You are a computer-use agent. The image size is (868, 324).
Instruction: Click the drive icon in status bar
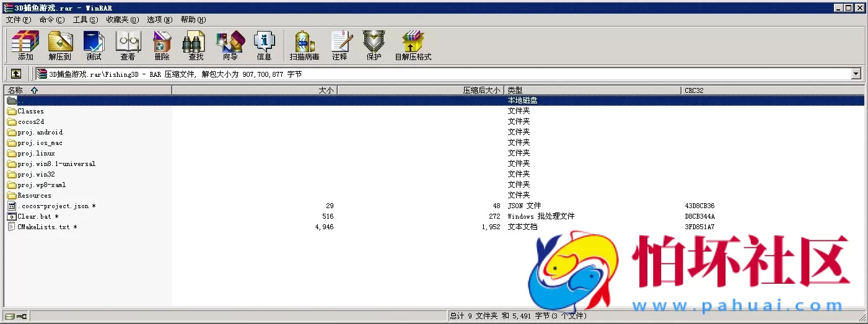9,317
